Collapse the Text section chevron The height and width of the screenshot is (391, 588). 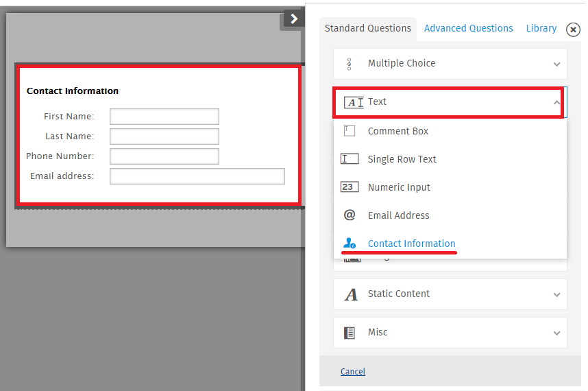point(556,102)
